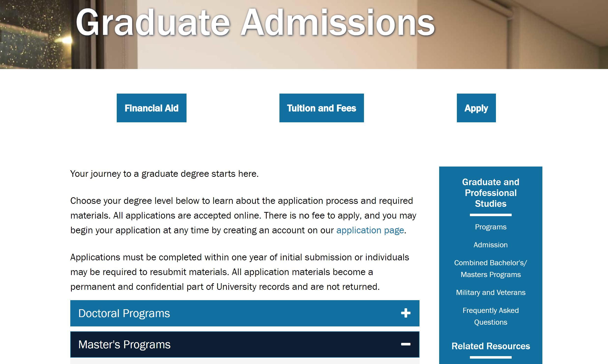The height and width of the screenshot is (364, 608).
Task: Open the Admission sidebar link
Action: [x=491, y=245]
